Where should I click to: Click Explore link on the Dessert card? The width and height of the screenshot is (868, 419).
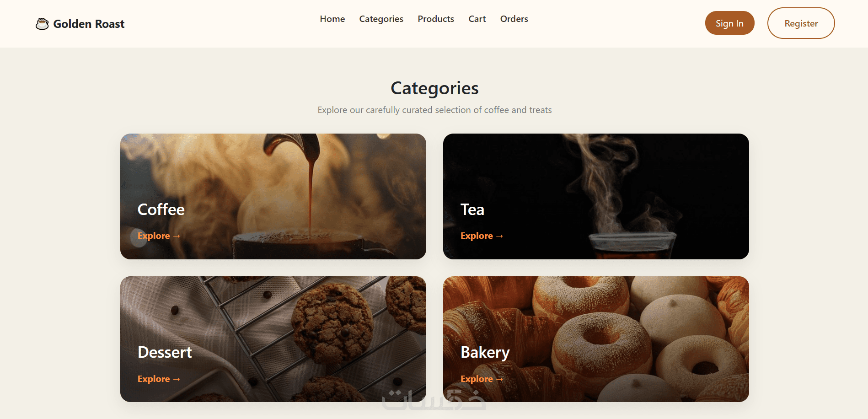click(159, 379)
